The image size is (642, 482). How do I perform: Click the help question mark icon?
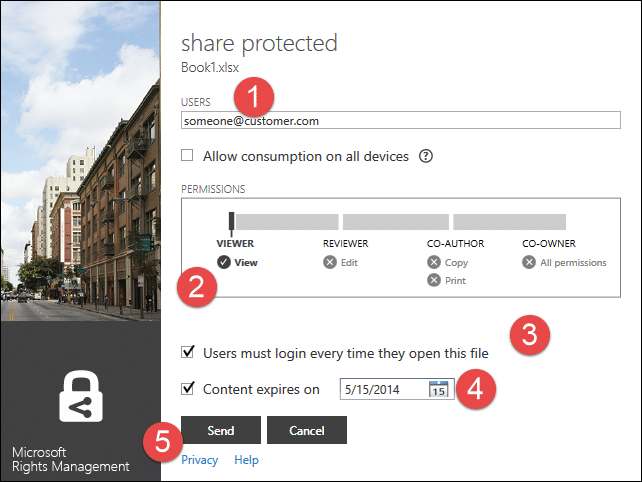coord(426,156)
